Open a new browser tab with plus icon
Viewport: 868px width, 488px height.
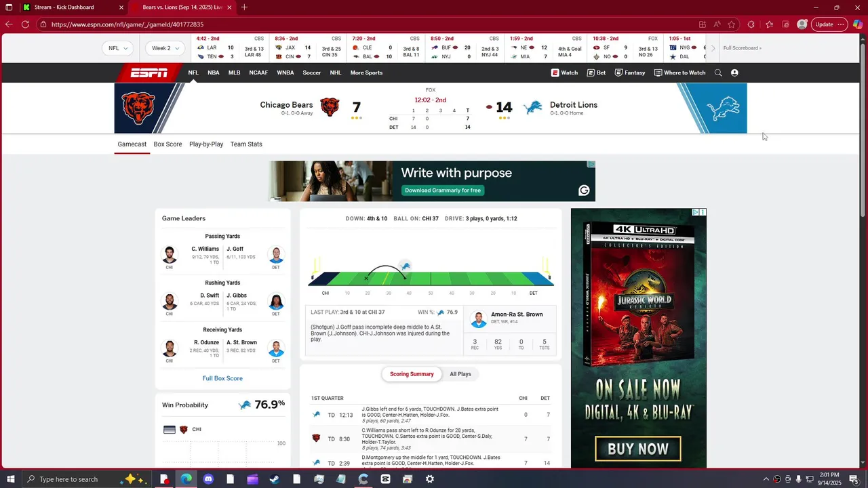[x=244, y=7]
